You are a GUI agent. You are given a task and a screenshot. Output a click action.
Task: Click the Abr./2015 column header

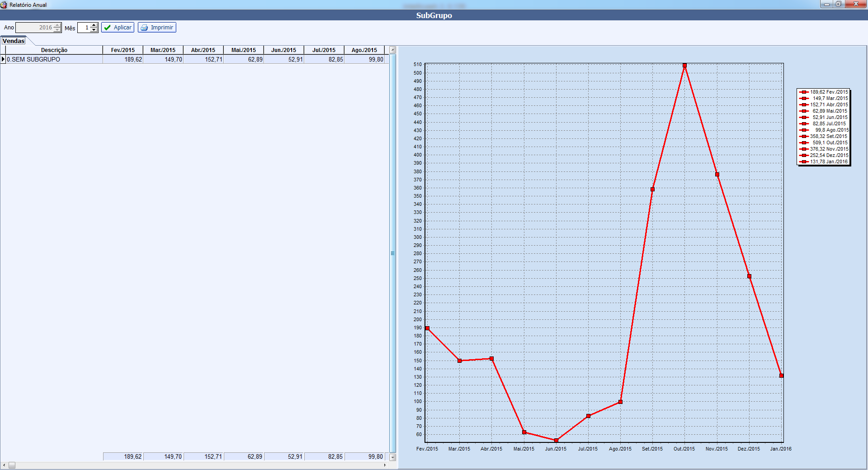coord(203,50)
